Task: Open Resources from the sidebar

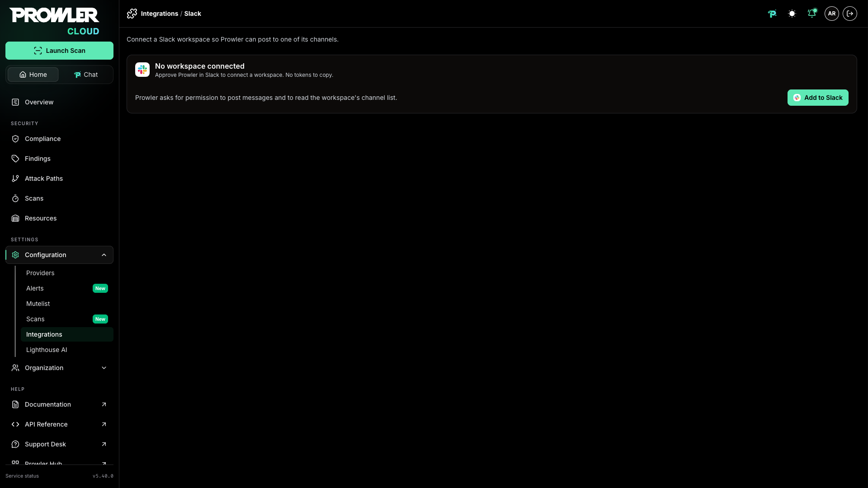Action: point(59,218)
